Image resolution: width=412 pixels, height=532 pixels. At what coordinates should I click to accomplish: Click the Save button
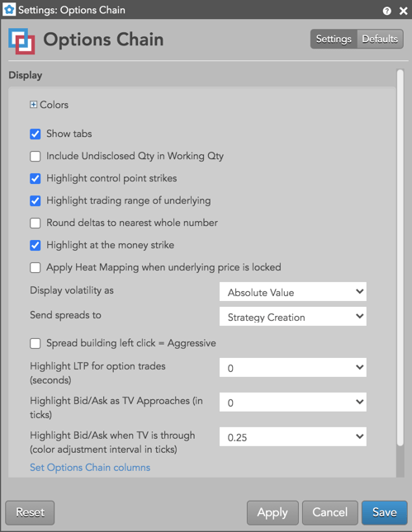pos(385,512)
